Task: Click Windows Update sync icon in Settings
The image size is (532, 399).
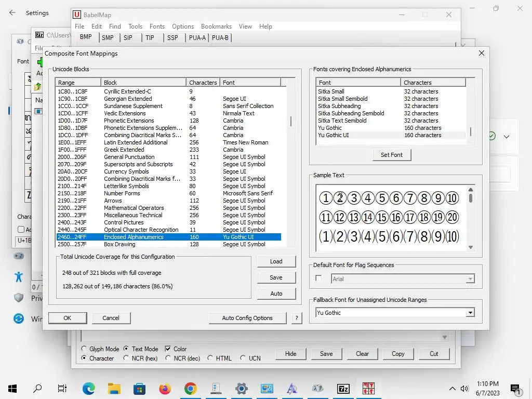Action: pos(19,318)
